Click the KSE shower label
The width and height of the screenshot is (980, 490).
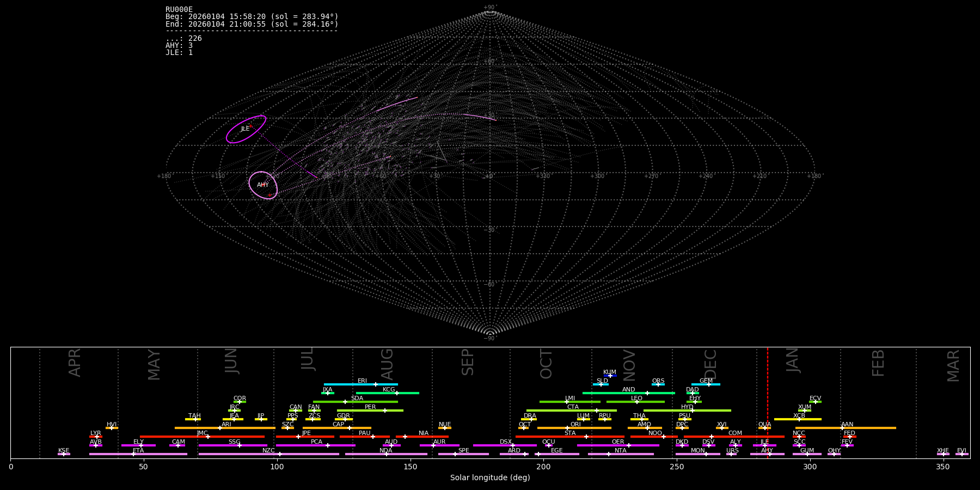tap(64, 451)
